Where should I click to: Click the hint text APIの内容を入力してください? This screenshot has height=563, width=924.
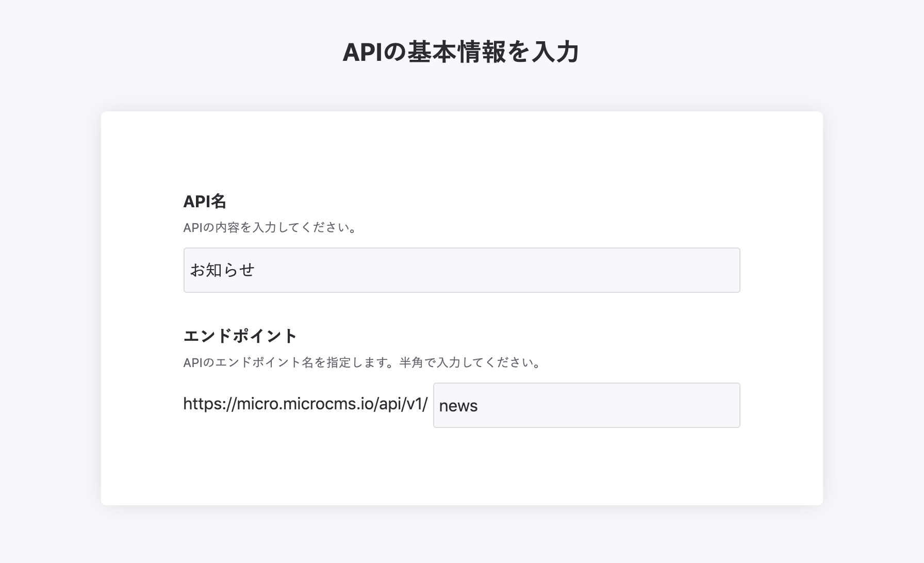point(270,227)
